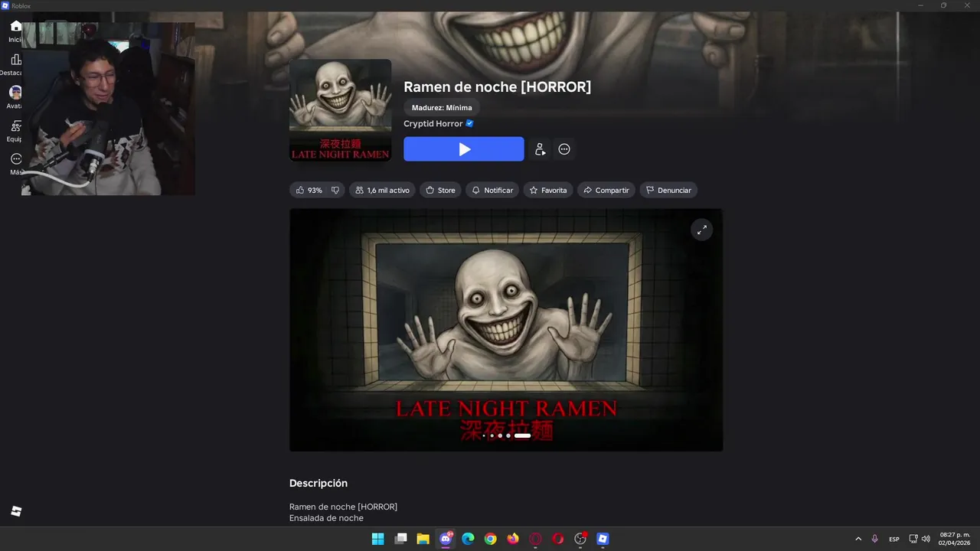Open Opera GX outlined icon in taskbar
The image size is (980, 551).
point(536,539)
